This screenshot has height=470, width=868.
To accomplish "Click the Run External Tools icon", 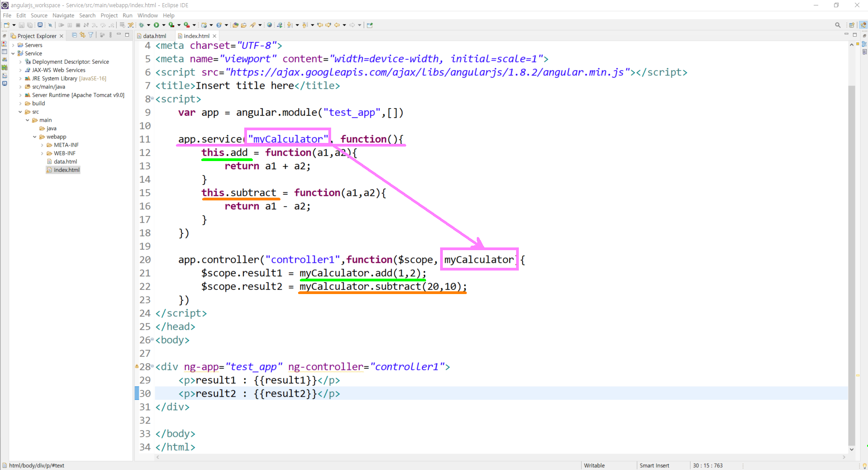I will pos(186,25).
